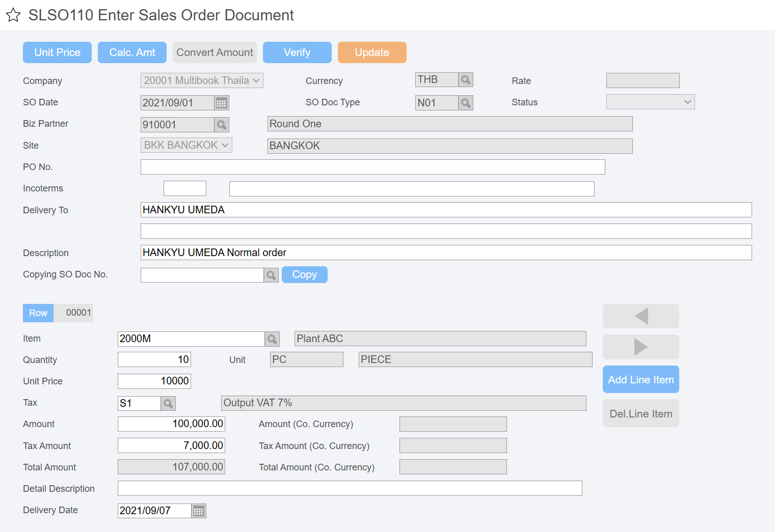Open the Status dropdown
This screenshot has height=532, width=775.
pos(651,102)
